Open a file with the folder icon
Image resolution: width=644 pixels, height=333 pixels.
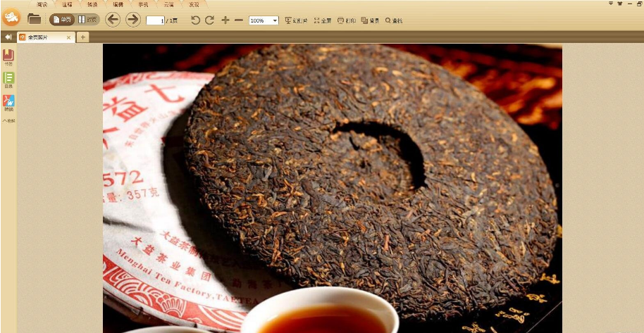tap(34, 19)
